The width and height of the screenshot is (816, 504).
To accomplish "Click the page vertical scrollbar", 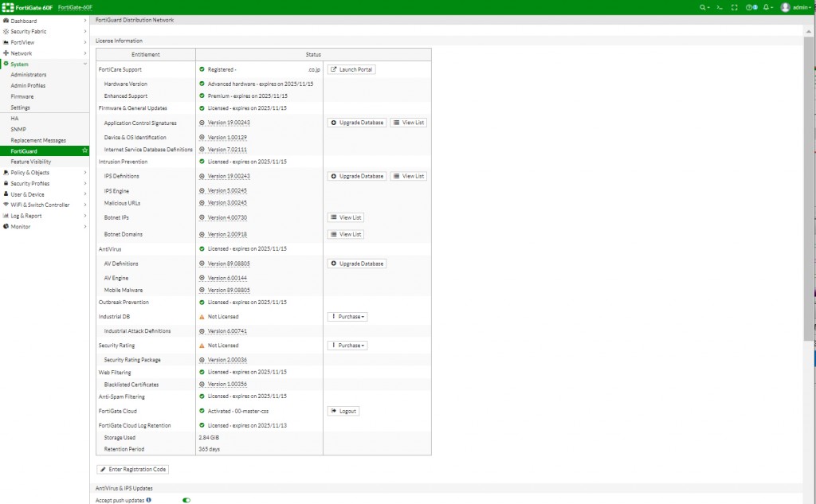I will click(x=809, y=187).
